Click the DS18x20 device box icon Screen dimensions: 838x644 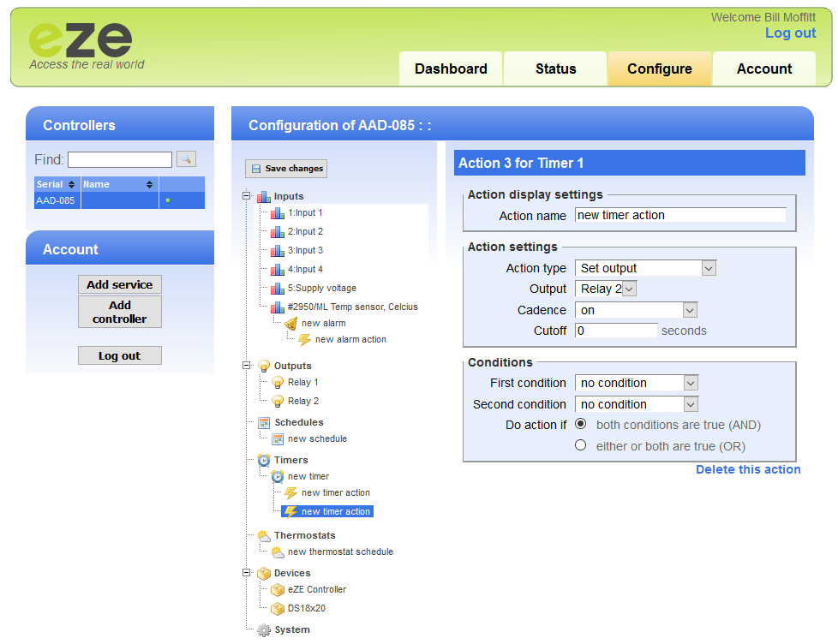click(278, 609)
